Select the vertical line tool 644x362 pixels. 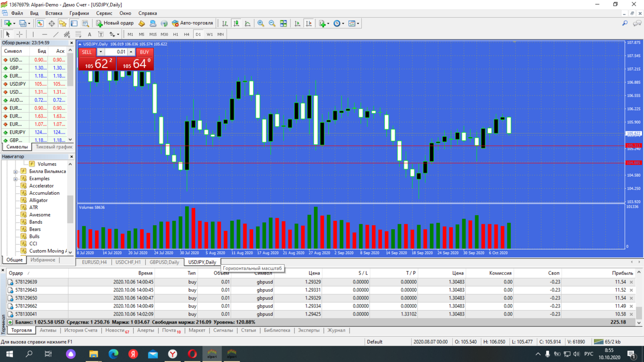point(33,34)
